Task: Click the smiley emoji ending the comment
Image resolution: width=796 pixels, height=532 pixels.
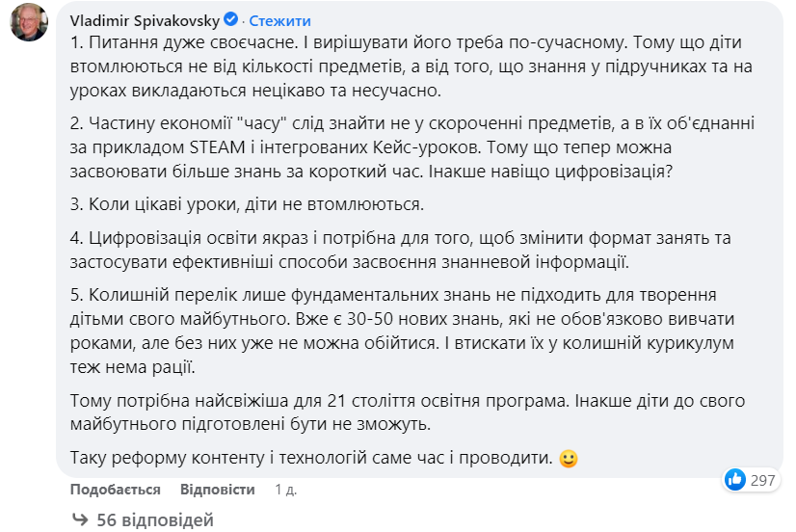Action: tap(569, 459)
